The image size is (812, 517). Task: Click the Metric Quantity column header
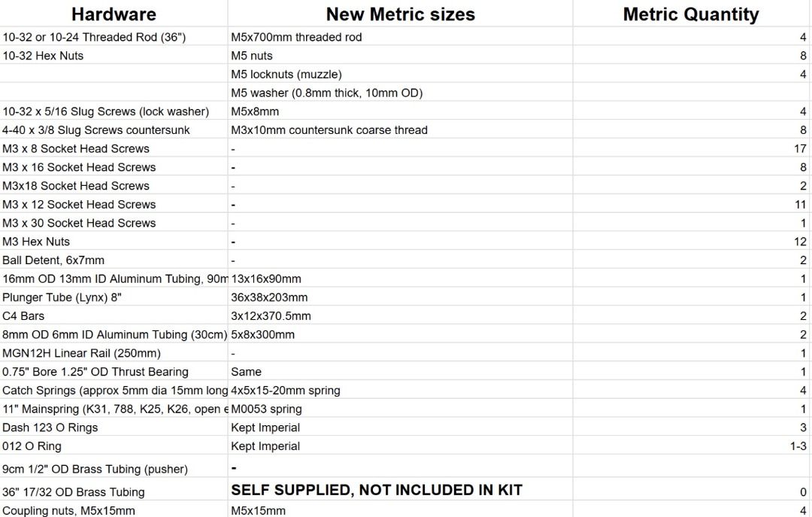pyautogui.click(x=690, y=14)
